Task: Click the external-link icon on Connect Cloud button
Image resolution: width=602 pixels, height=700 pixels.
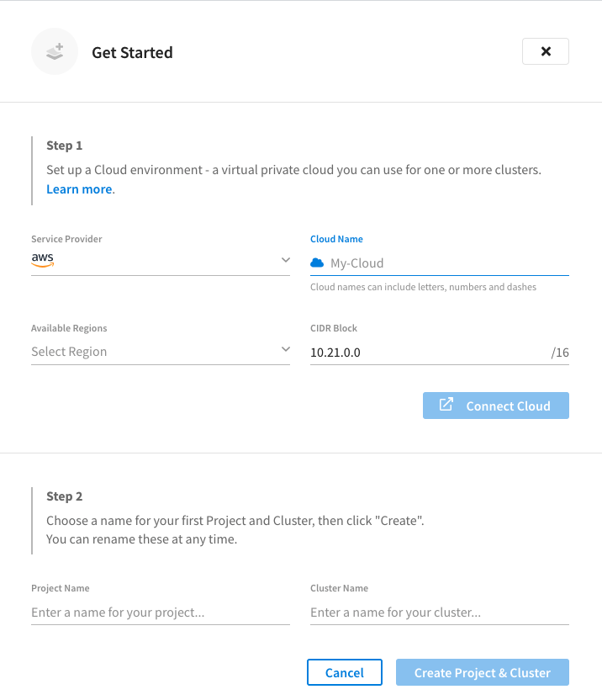Action: (x=446, y=405)
